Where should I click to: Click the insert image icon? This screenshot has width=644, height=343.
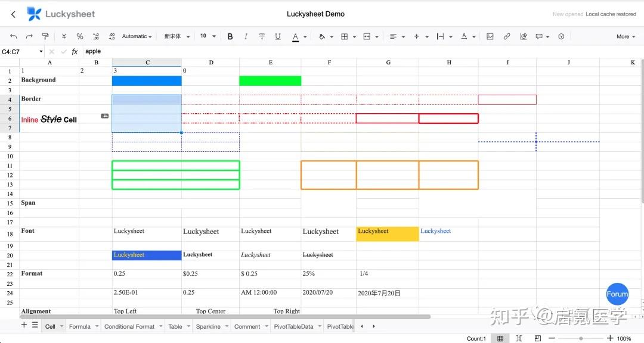[490, 36]
